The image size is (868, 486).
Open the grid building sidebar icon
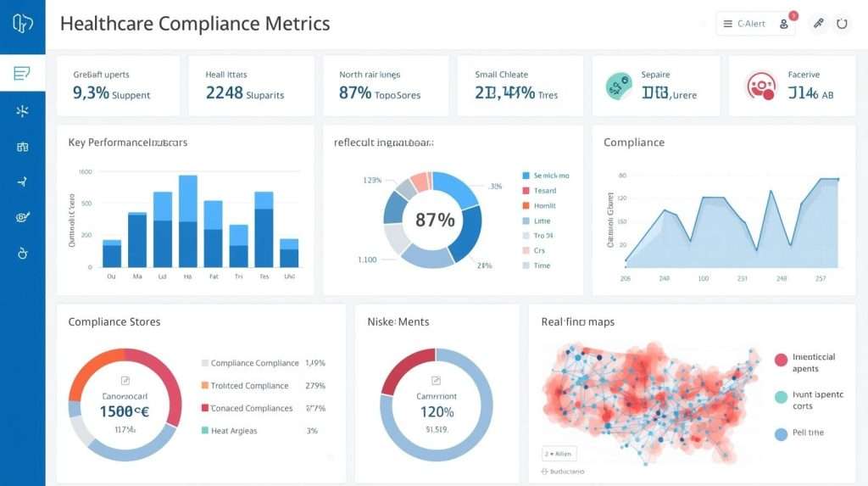[x=22, y=147]
